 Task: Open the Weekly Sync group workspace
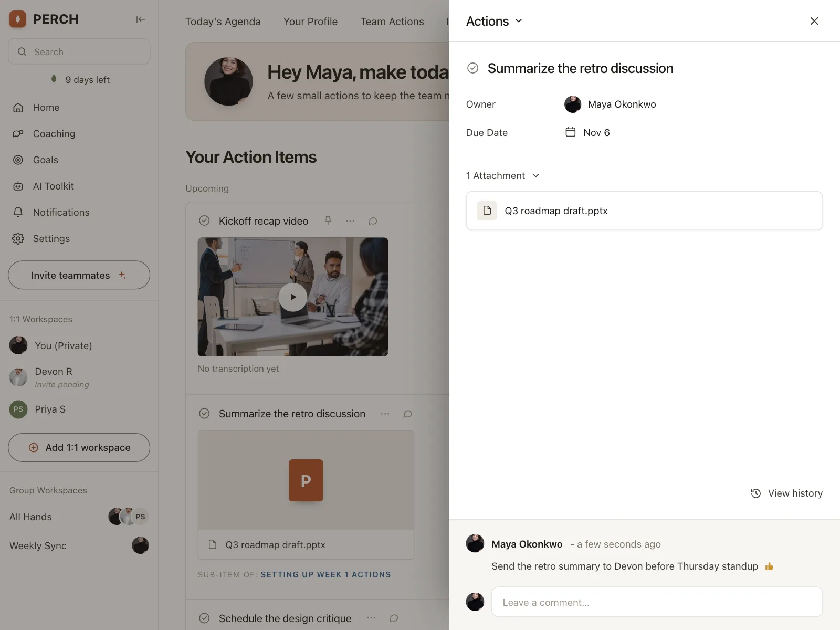[38, 545]
